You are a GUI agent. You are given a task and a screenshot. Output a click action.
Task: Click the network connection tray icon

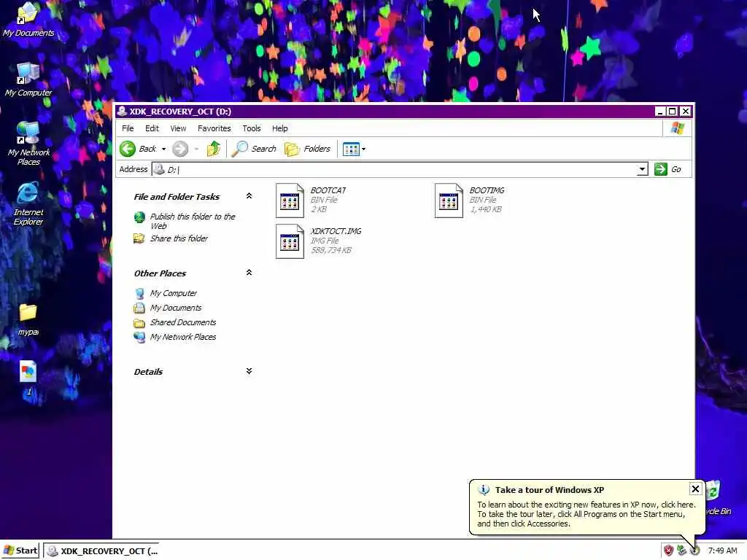coord(682,551)
